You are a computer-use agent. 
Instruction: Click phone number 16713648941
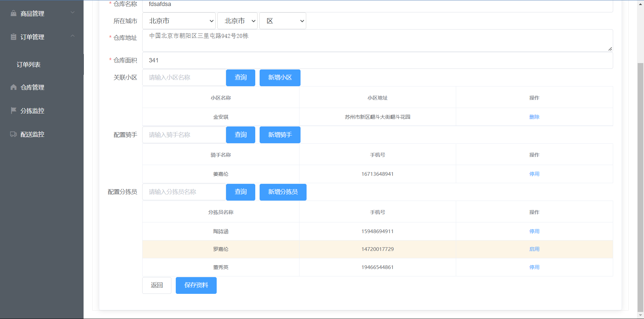(x=378, y=174)
